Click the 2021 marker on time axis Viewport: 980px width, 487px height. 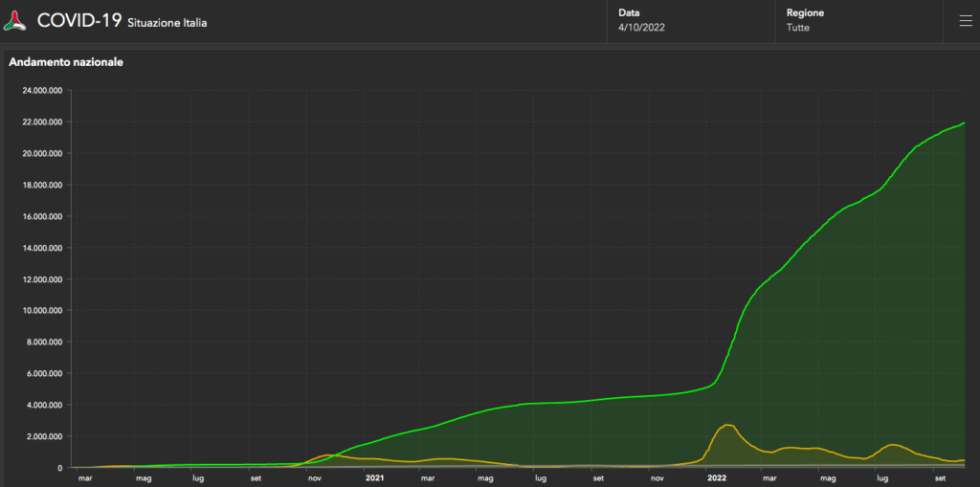point(374,477)
